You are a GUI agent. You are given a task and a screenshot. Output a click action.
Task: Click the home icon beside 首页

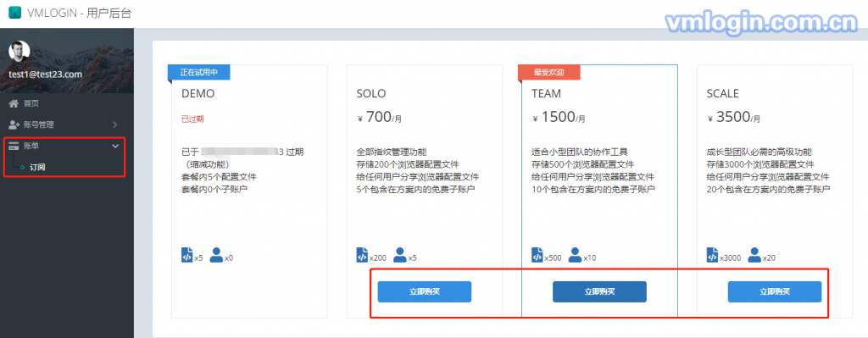tap(14, 103)
